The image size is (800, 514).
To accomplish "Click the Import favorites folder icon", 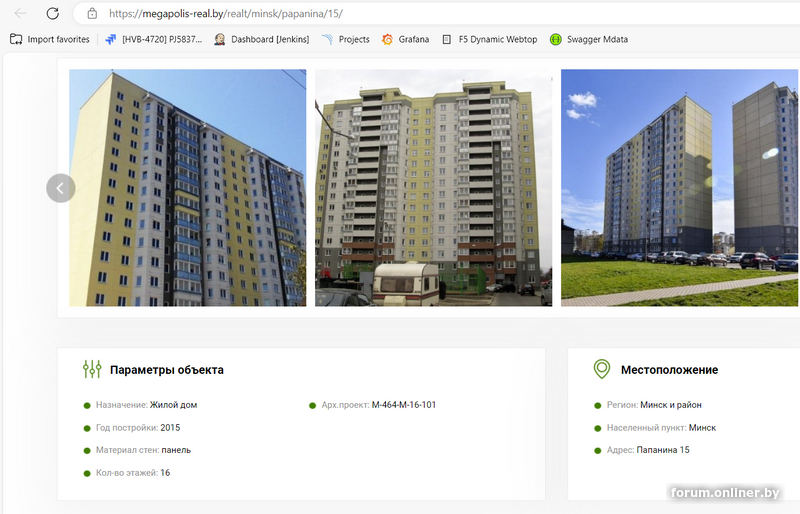I will coord(16,39).
